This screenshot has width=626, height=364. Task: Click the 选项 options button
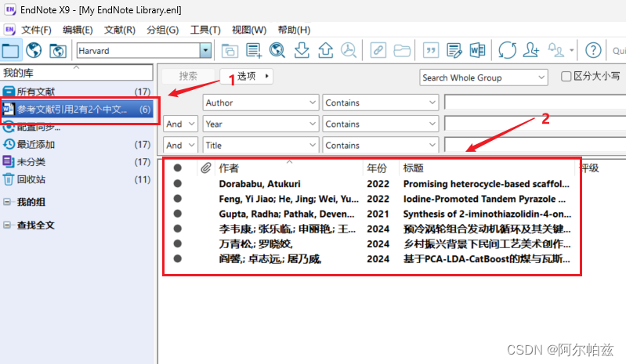pos(247,76)
